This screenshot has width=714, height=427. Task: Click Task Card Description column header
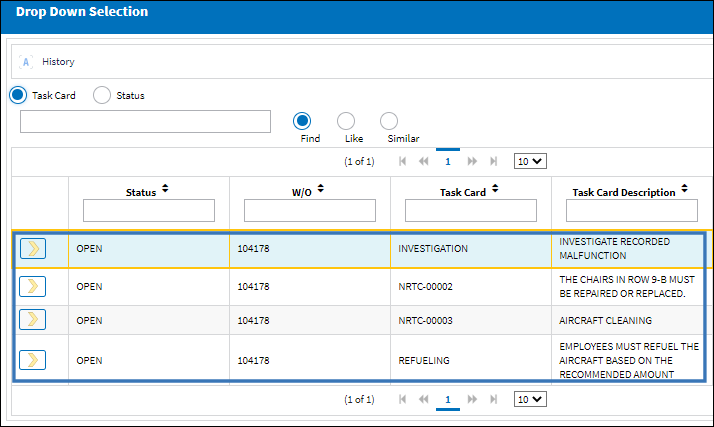coord(624,193)
